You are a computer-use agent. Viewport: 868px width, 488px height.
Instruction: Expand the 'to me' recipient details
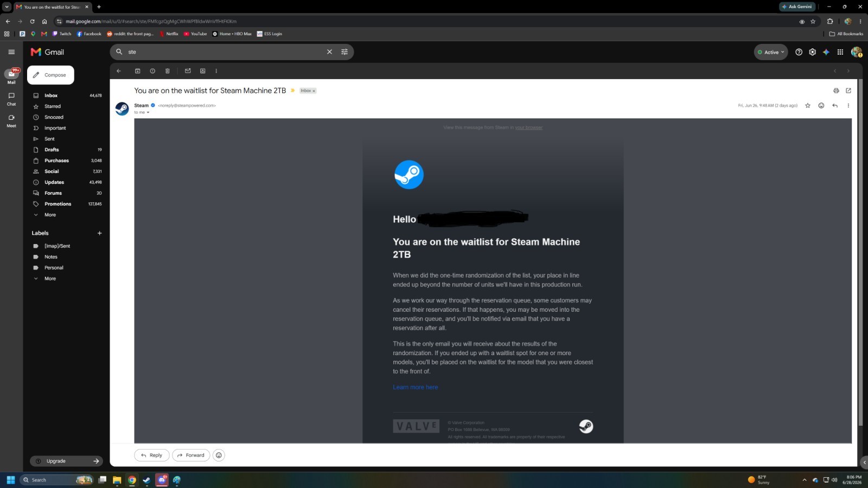148,113
